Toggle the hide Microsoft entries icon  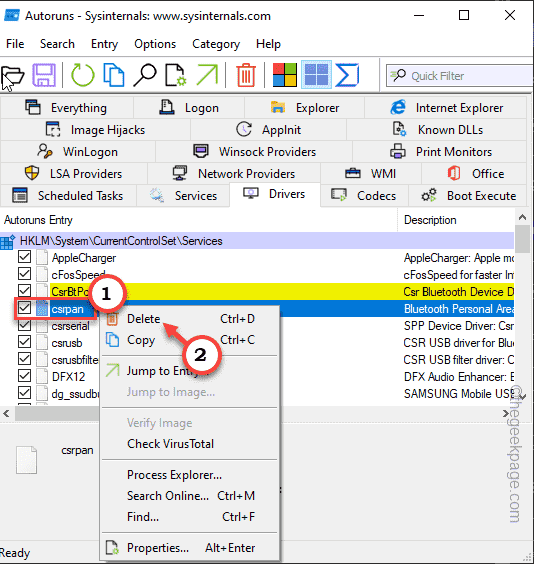284,75
